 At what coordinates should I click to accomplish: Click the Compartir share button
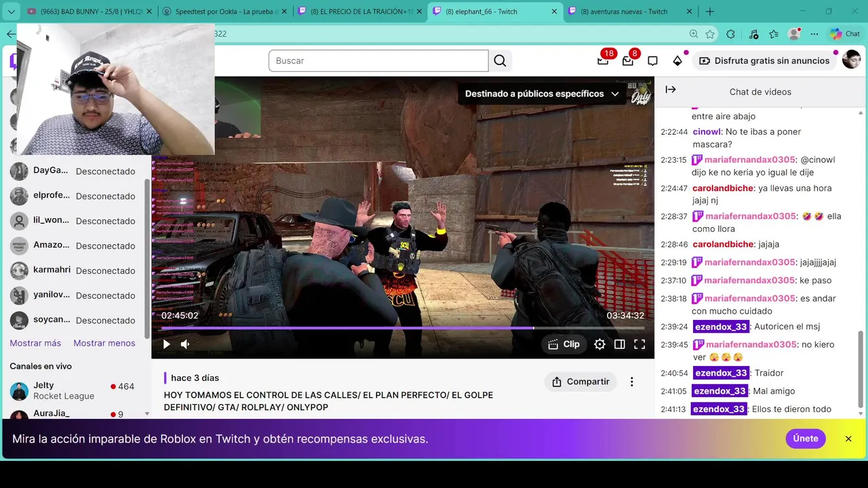coord(580,382)
